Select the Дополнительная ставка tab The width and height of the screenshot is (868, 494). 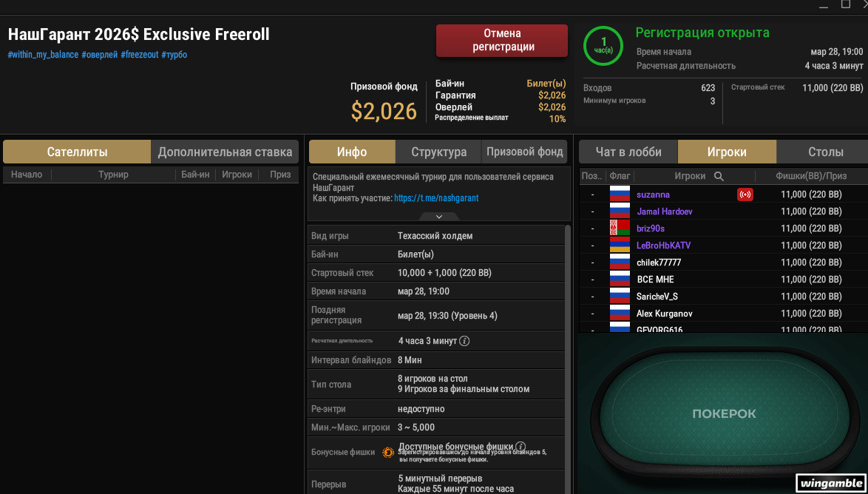coord(225,152)
